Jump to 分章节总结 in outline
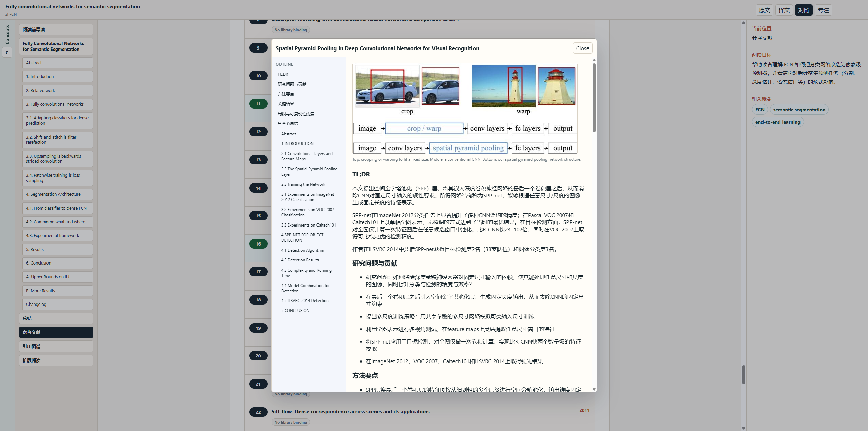 point(288,123)
